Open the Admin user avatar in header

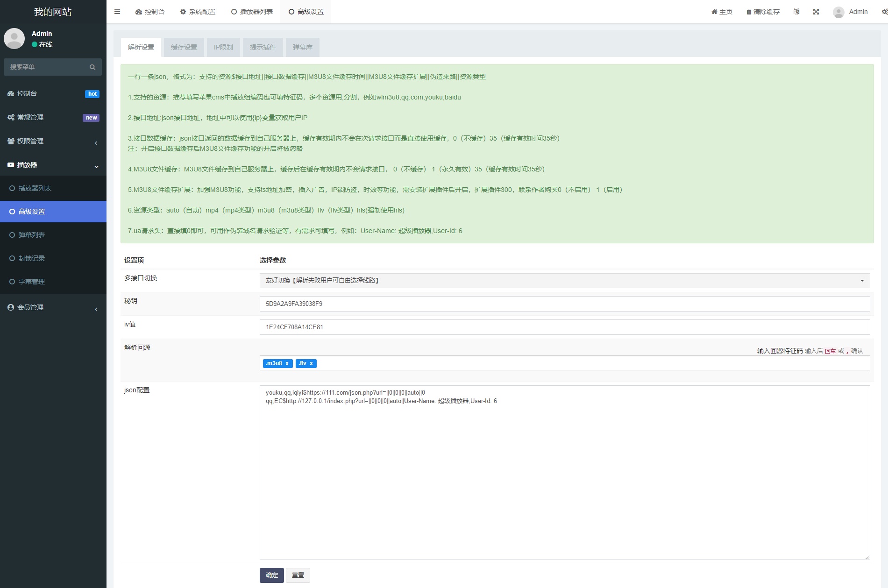pyautogui.click(x=838, y=12)
